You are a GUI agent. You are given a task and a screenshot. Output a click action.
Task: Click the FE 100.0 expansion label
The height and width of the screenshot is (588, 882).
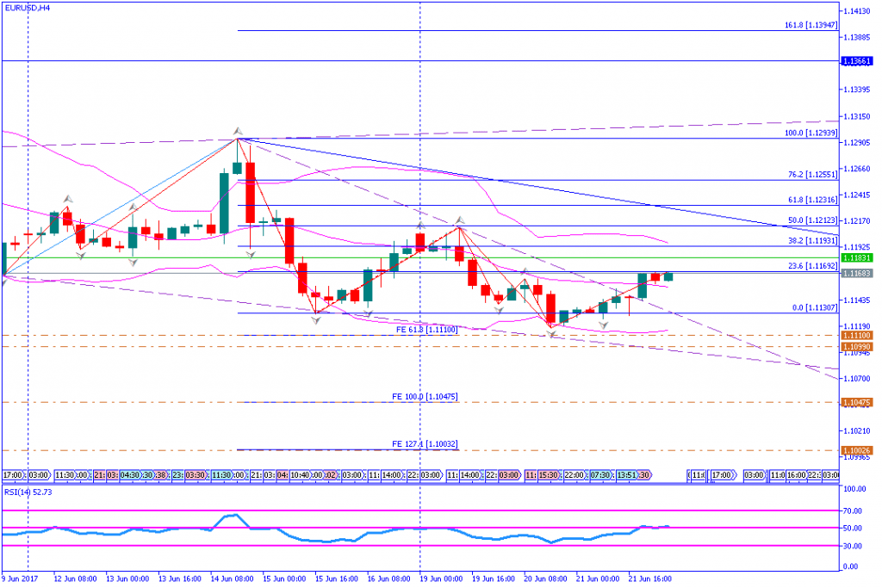coord(424,397)
